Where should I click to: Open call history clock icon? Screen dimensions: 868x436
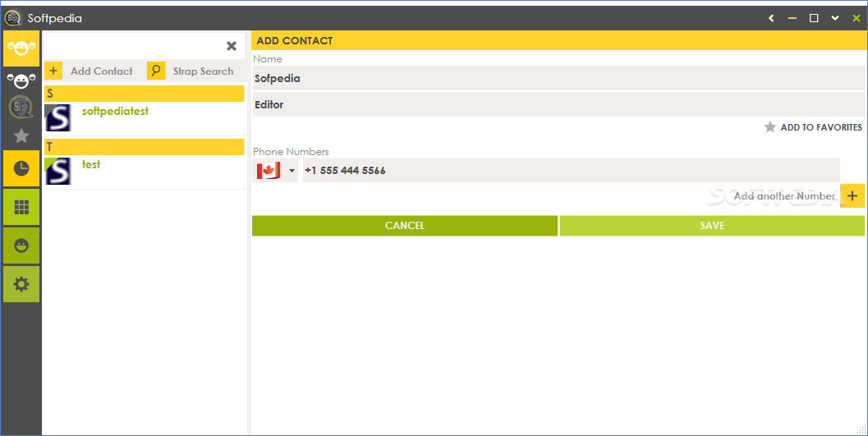tap(21, 169)
